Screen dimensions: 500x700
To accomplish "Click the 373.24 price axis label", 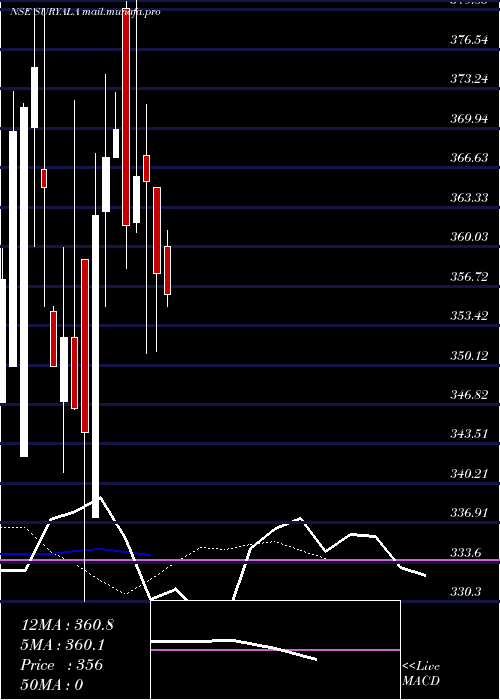I will 469,79.
